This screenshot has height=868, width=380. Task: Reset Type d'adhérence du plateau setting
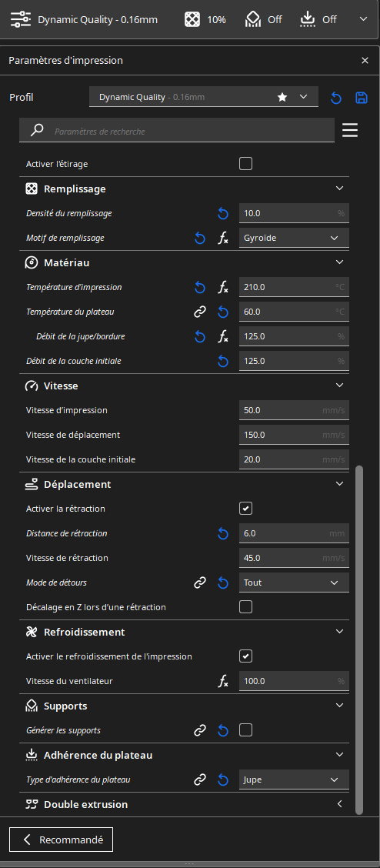[x=223, y=780]
